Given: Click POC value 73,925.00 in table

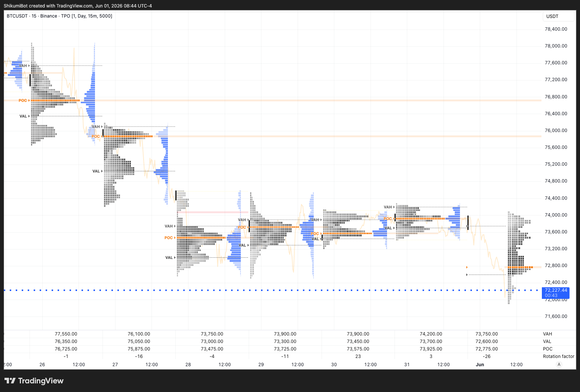Looking at the screenshot, I should tap(431, 349).
